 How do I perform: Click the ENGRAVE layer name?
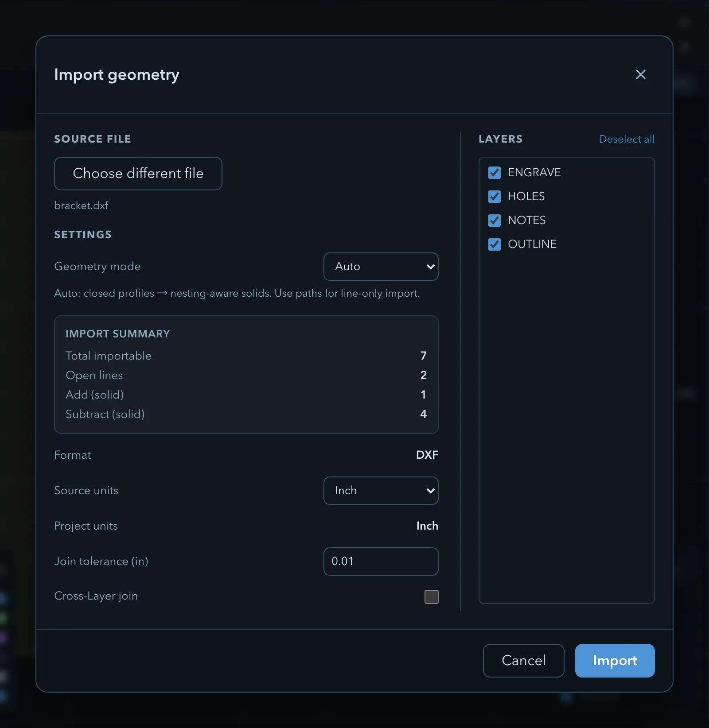pyautogui.click(x=534, y=172)
